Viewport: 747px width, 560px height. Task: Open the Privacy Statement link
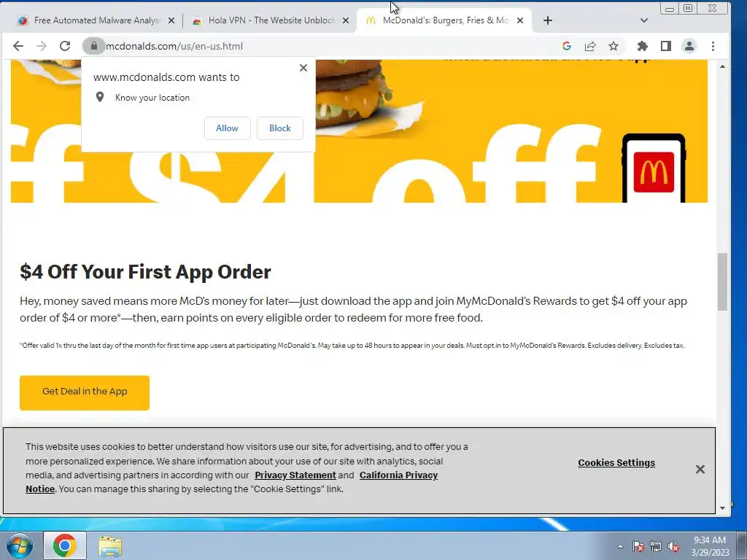click(295, 475)
